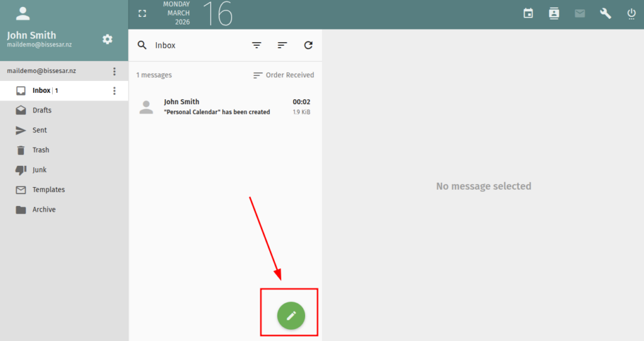Screen dimensions: 644x341
Task: Open the Administration wrench icon
Action: pos(606,13)
